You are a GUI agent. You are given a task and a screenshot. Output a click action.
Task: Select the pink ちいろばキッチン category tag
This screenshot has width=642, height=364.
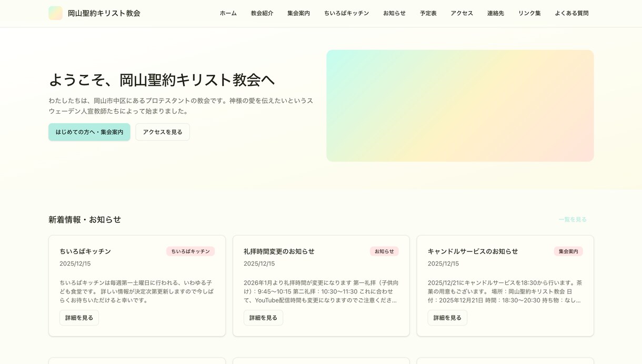click(190, 251)
